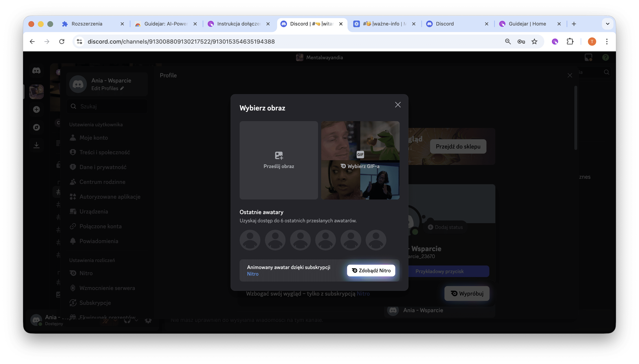Open Moje konto settings
The height and width of the screenshot is (364, 639).
tap(107, 138)
